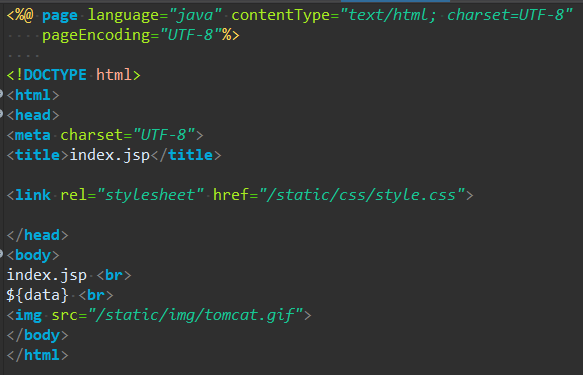Click the closing </html> tag
This screenshot has height=375, width=583.
click(37, 355)
